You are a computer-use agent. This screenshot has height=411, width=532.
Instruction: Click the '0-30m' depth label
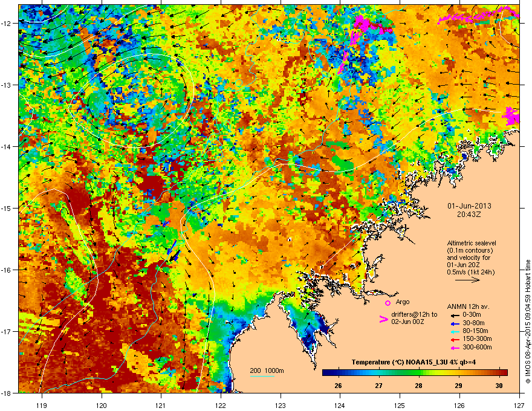472,315
